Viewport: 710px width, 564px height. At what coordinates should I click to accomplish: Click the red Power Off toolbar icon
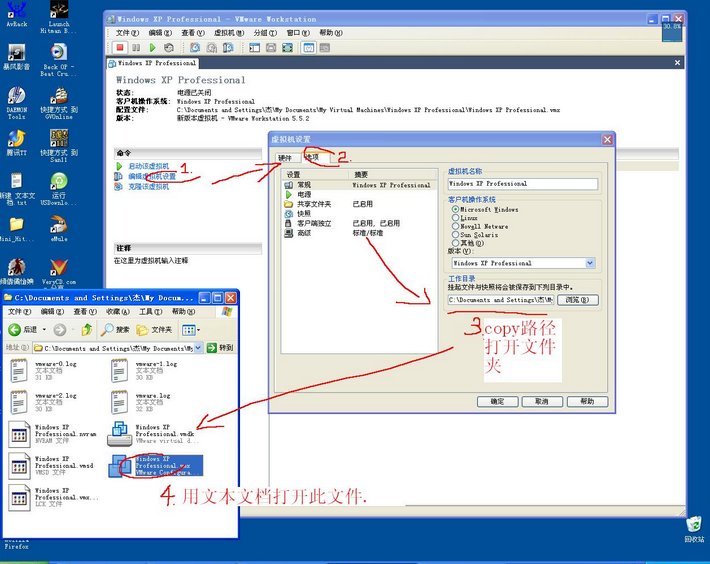(120, 47)
